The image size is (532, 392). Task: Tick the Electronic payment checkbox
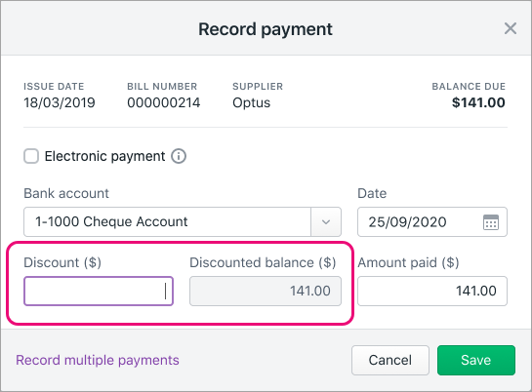[x=31, y=156]
